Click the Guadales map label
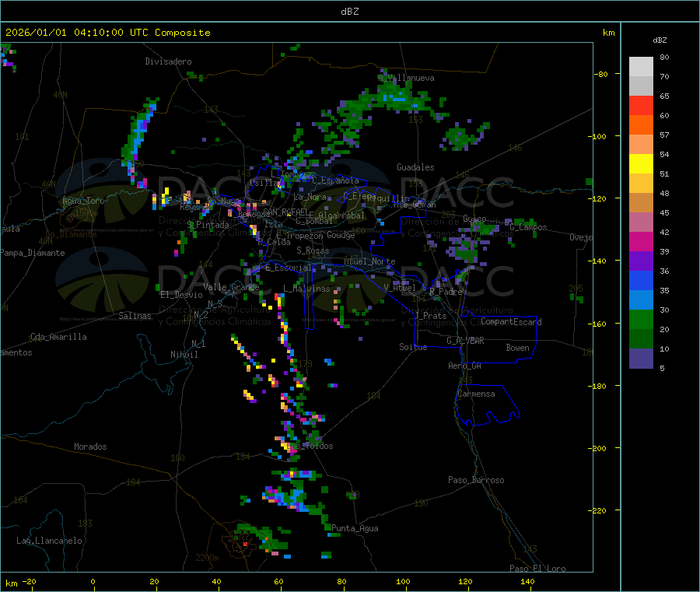The height and width of the screenshot is (592, 700). pos(415,167)
